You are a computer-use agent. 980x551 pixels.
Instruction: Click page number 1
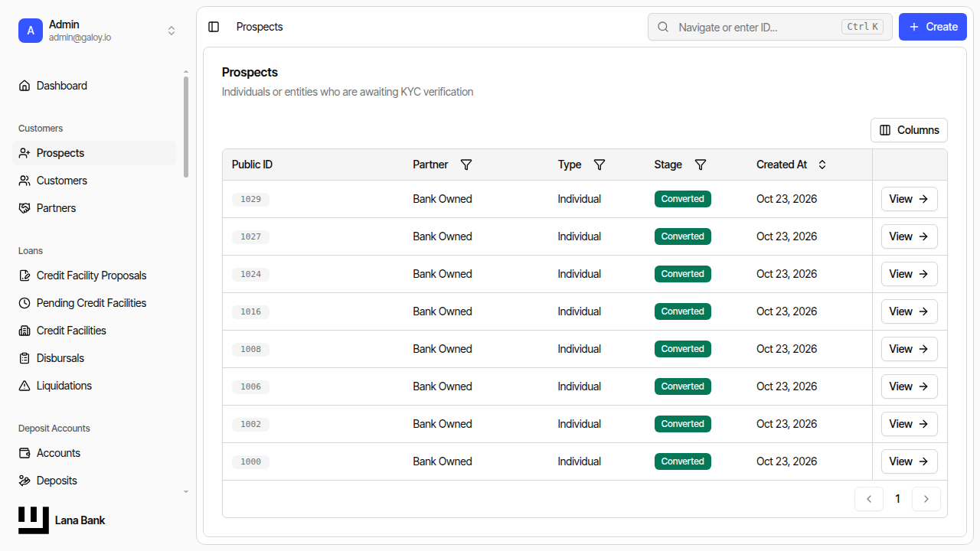pyautogui.click(x=897, y=499)
